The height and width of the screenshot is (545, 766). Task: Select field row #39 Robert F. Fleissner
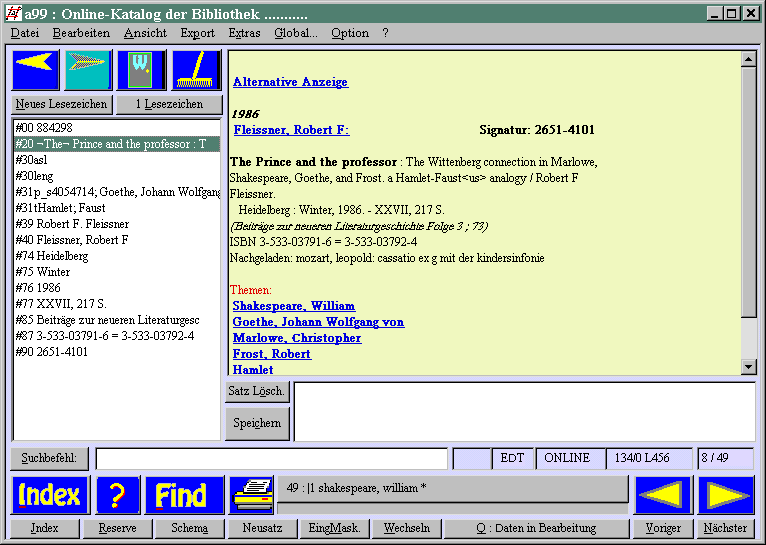117,224
